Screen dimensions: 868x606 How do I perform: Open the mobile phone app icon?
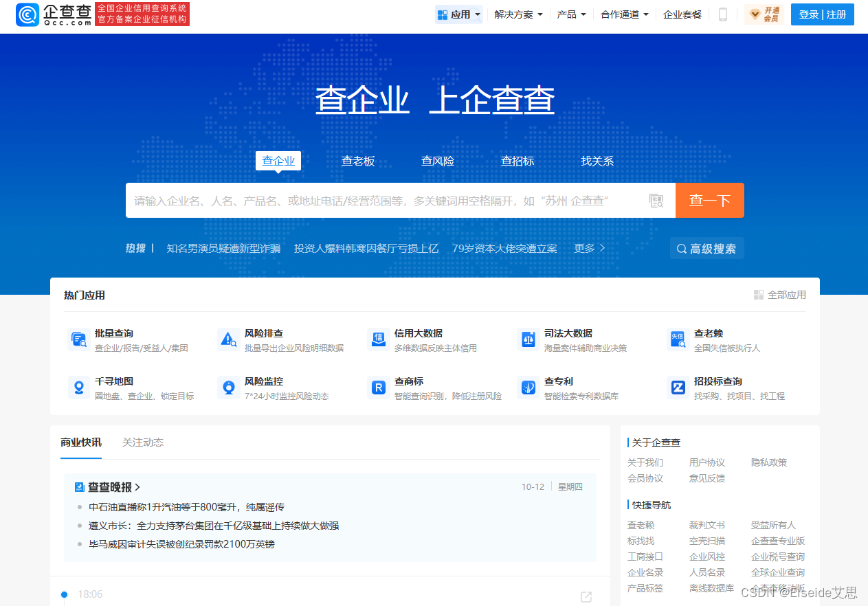pyautogui.click(x=723, y=14)
